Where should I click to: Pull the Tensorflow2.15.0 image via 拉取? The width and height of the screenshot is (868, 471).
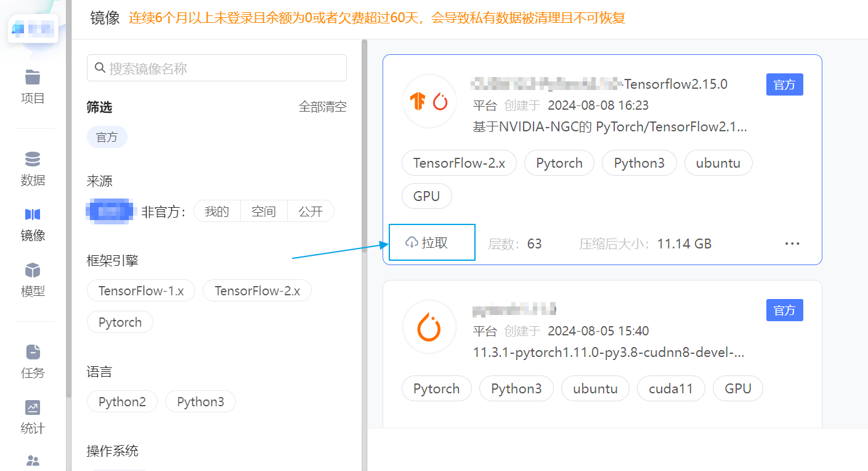[x=431, y=242]
